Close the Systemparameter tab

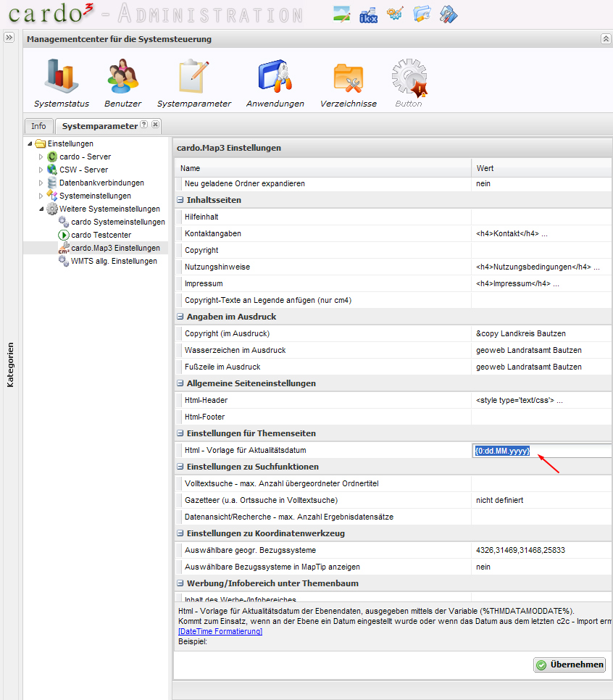(x=155, y=125)
